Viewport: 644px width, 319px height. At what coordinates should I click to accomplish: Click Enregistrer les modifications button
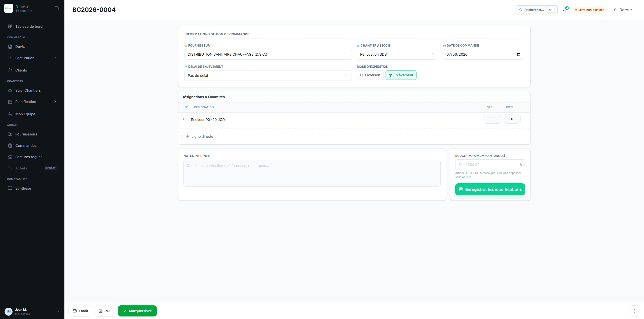pyautogui.click(x=490, y=189)
